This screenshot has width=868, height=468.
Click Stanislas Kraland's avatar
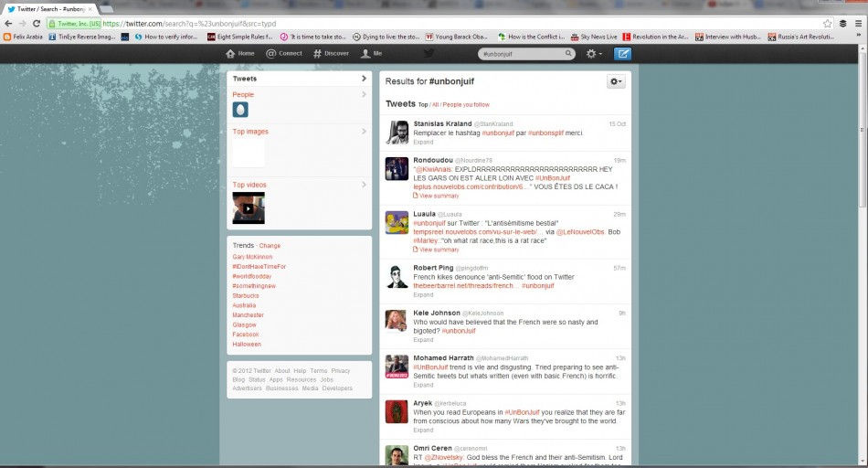tap(397, 132)
